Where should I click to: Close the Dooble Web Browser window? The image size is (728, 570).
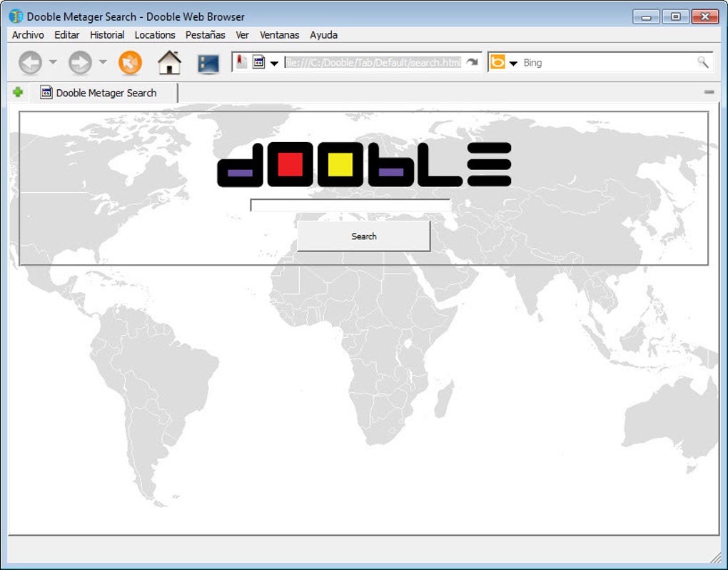704,16
